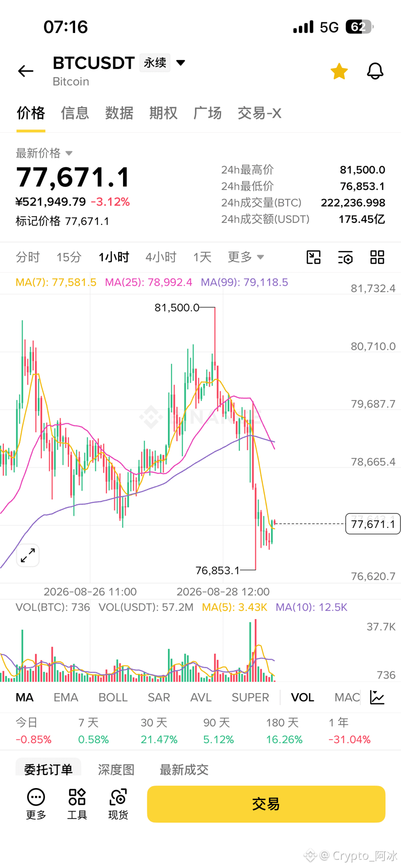401x868 pixels.
Task: Open chart display settings icon
Action: coord(345,257)
